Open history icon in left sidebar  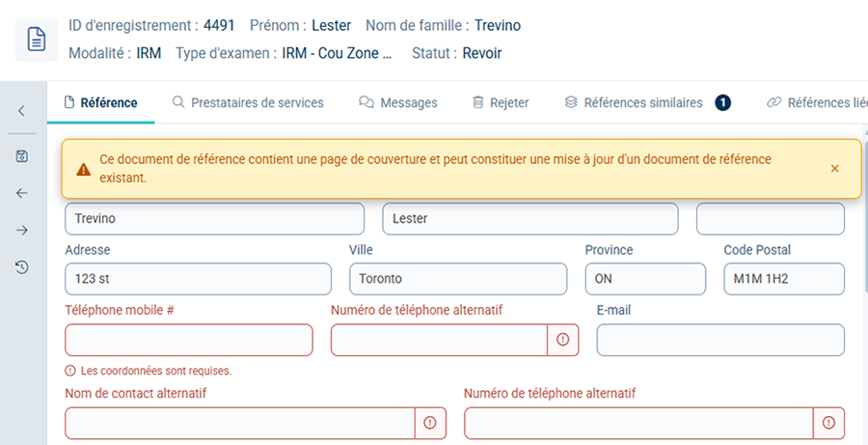(21, 267)
